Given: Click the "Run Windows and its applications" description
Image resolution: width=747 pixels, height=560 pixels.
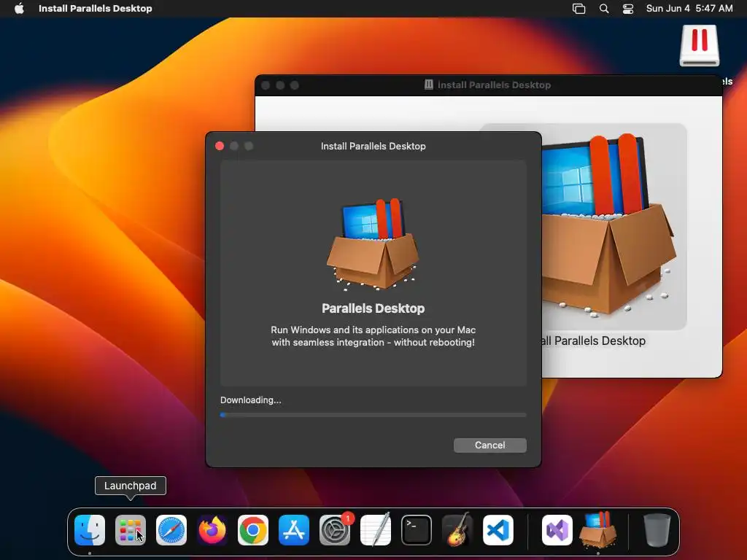Looking at the screenshot, I should tap(373, 335).
